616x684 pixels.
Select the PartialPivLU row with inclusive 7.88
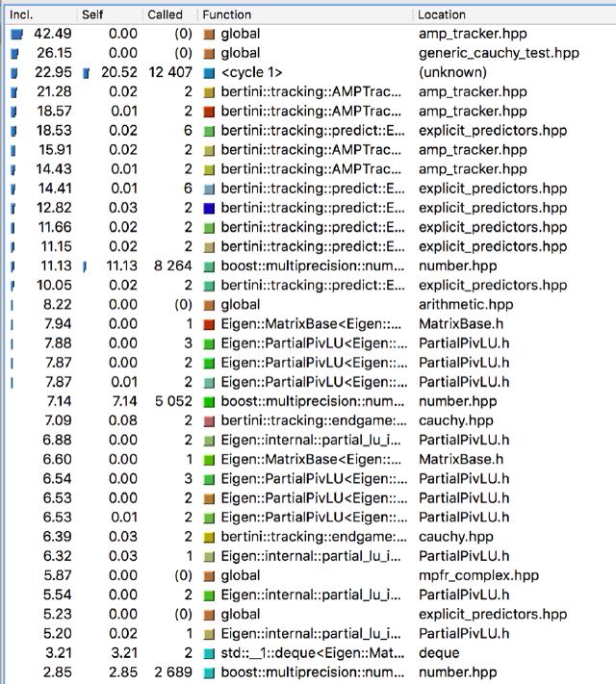[310, 343]
